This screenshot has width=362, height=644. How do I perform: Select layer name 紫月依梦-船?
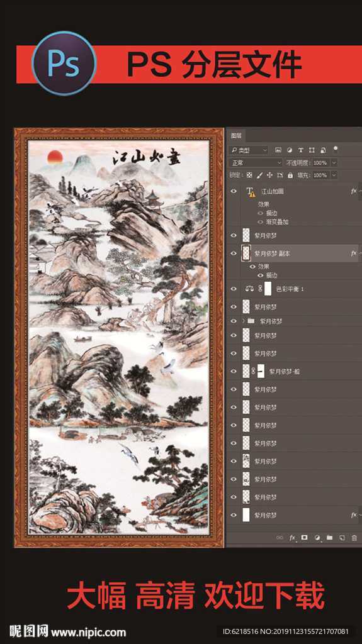click(285, 371)
